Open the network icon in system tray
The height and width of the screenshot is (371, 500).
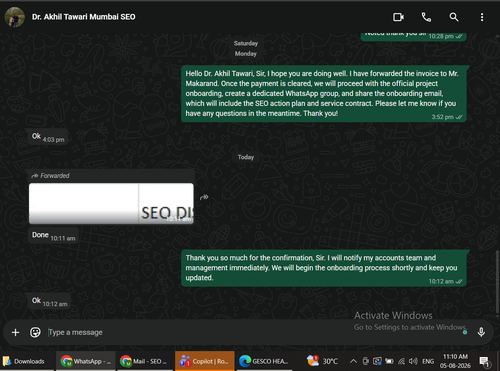tap(401, 361)
